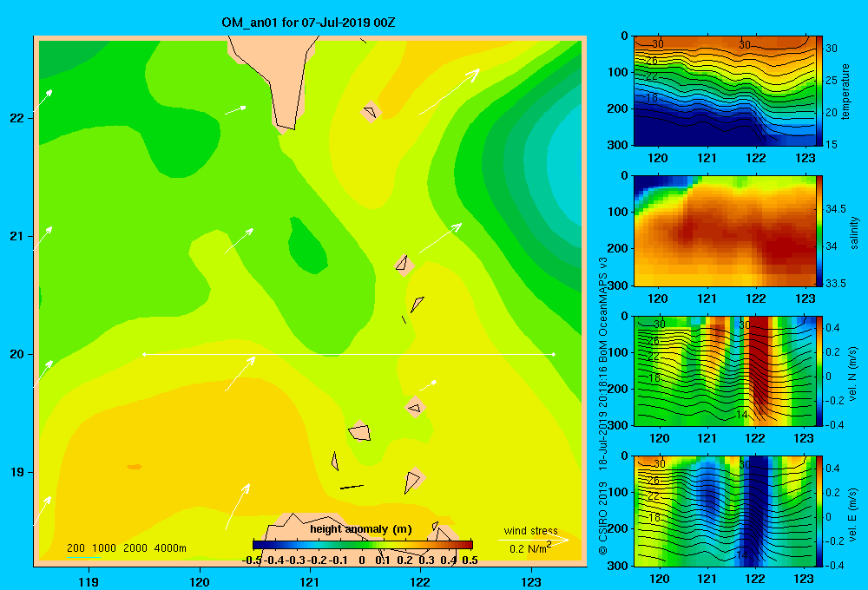Select the vertical 'salinity' color bar label
868x590 pixels.
pos(854,233)
